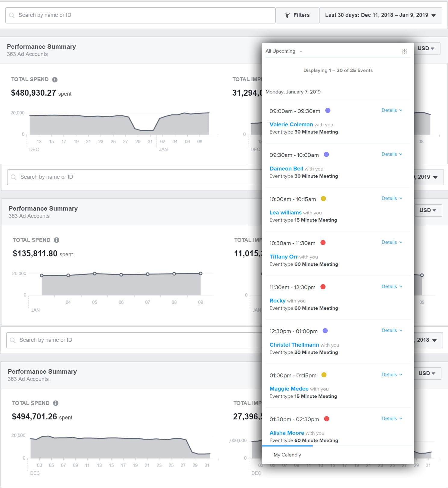Viewport: 448px width, 488px height.
Task: Click the calendar filter settings sliders icon
Action: (404, 51)
